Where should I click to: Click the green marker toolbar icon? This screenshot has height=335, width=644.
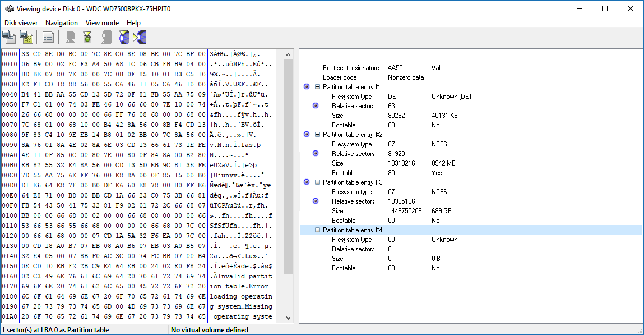click(x=87, y=37)
